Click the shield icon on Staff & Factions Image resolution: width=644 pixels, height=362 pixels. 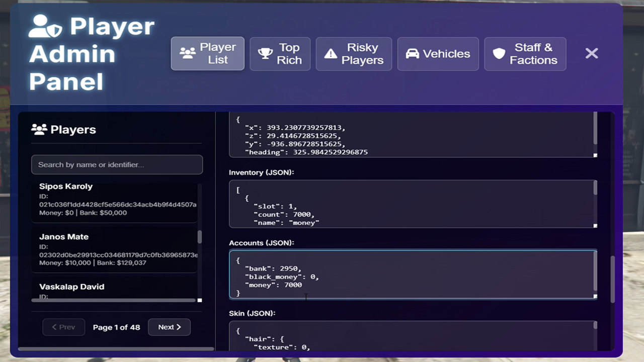tap(499, 54)
